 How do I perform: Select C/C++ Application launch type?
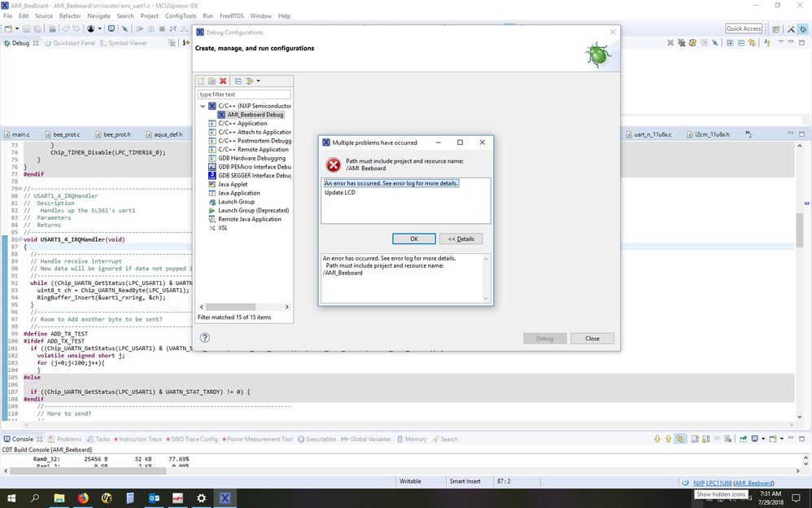coord(242,124)
